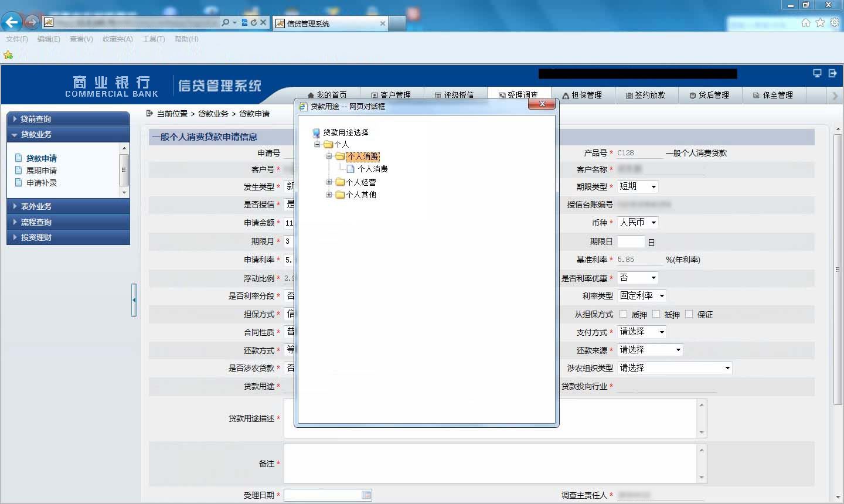The height and width of the screenshot is (504, 844).
Task: Open the 工具(T) menu
Action: click(x=154, y=39)
